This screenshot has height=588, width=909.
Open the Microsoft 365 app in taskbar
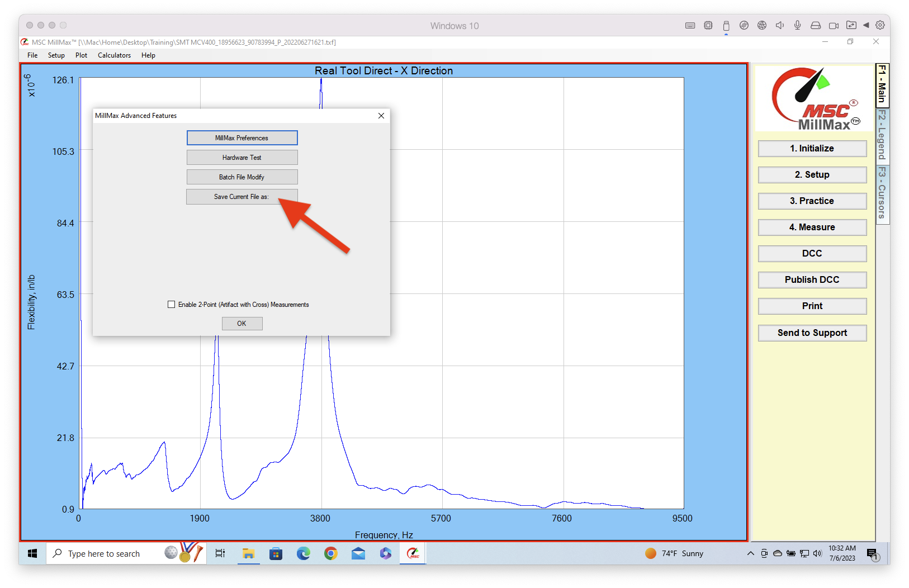pyautogui.click(x=386, y=554)
